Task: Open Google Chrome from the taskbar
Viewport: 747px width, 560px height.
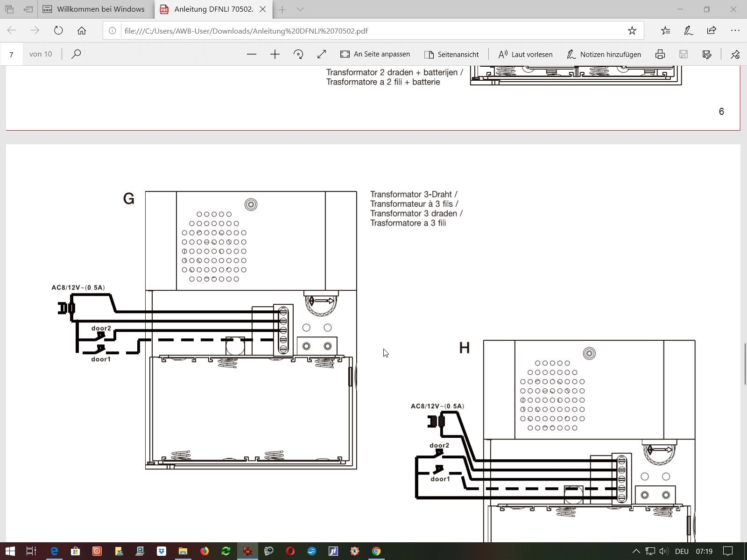Action: (376, 551)
